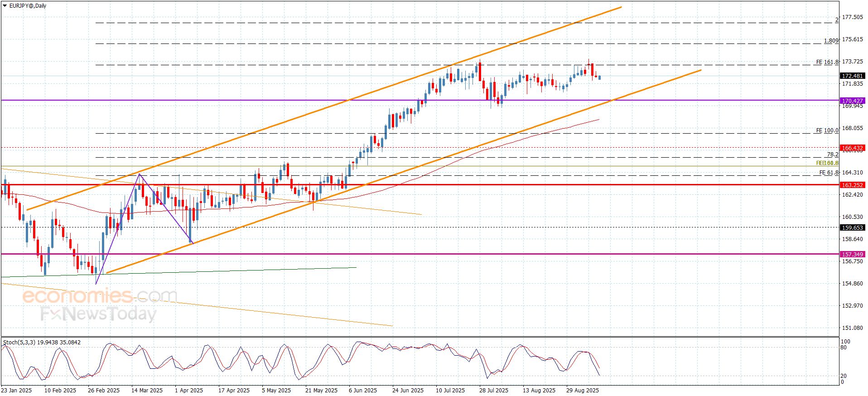Click the 164.310 price axis label
868x396 pixels.
tap(852, 173)
